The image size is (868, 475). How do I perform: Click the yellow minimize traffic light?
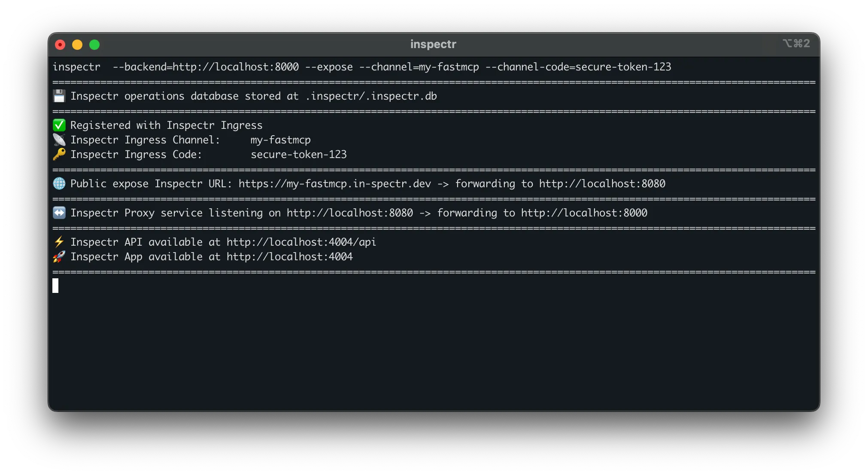pyautogui.click(x=77, y=44)
